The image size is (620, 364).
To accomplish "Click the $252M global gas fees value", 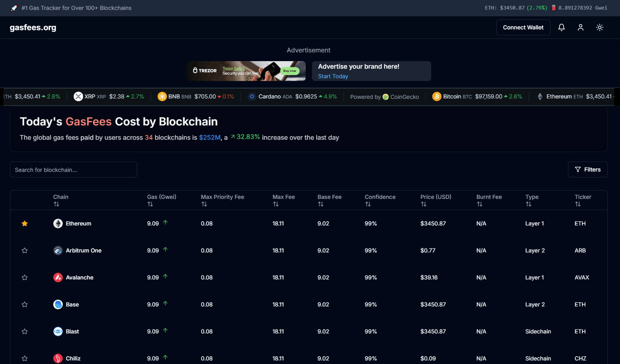I will click(x=210, y=137).
